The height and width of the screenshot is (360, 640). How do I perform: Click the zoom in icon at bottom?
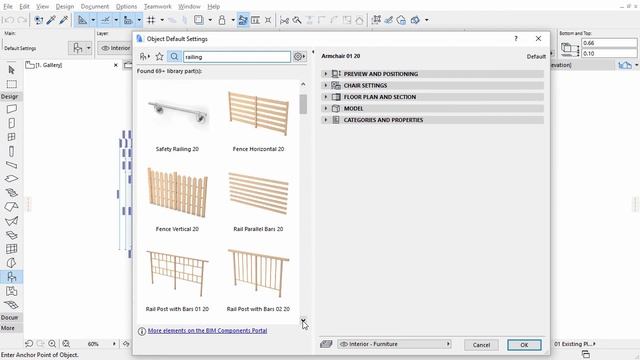52,344
